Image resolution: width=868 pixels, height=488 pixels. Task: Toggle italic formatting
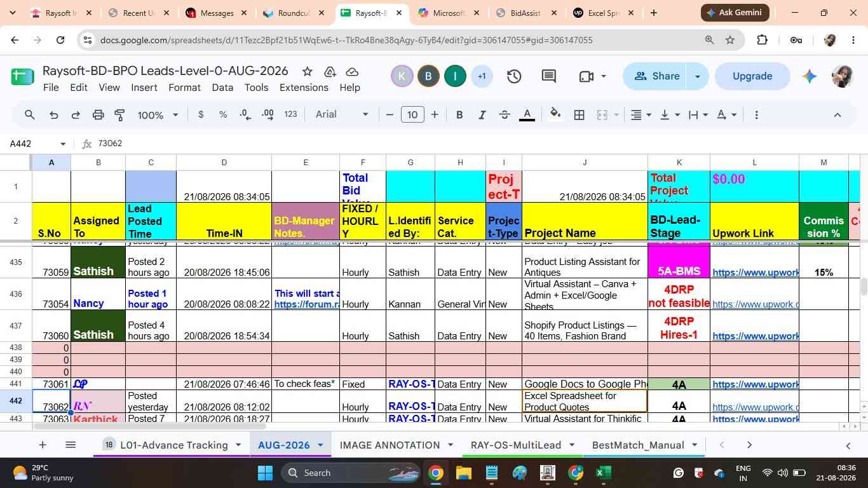tap(482, 115)
